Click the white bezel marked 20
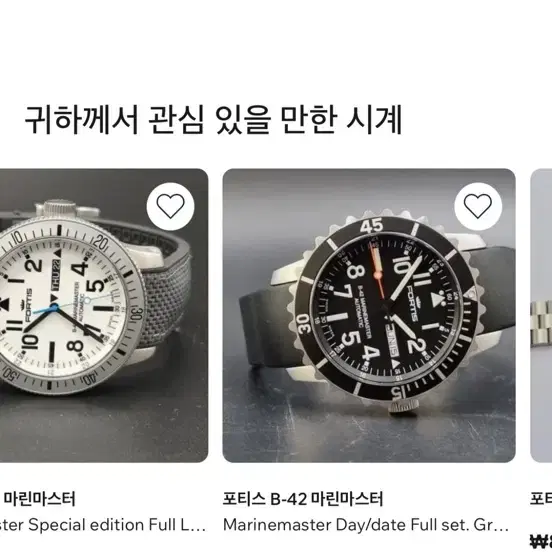This screenshot has height=552, width=552. tap(100, 243)
